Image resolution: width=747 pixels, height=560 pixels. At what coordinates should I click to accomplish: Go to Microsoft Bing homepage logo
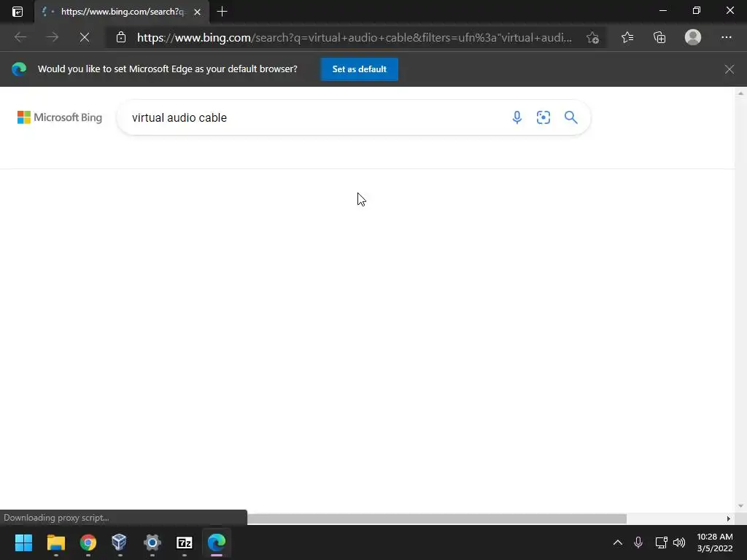pyautogui.click(x=60, y=117)
